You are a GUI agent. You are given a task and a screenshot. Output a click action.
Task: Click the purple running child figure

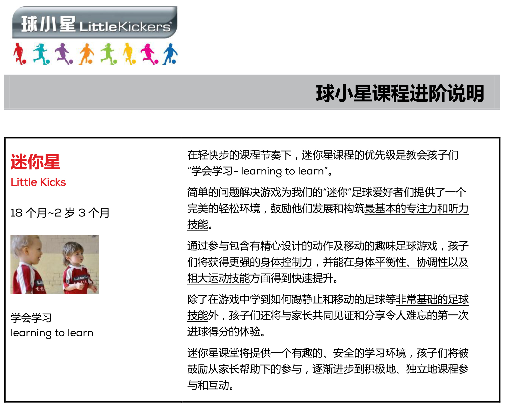coord(64,54)
